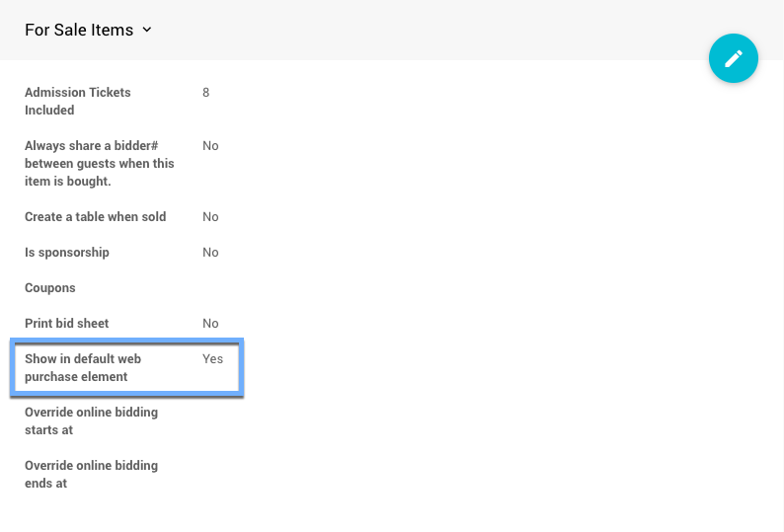Select the Override online bidding starts at label
This screenshot has height=532, width=784.
coord(91,420)
